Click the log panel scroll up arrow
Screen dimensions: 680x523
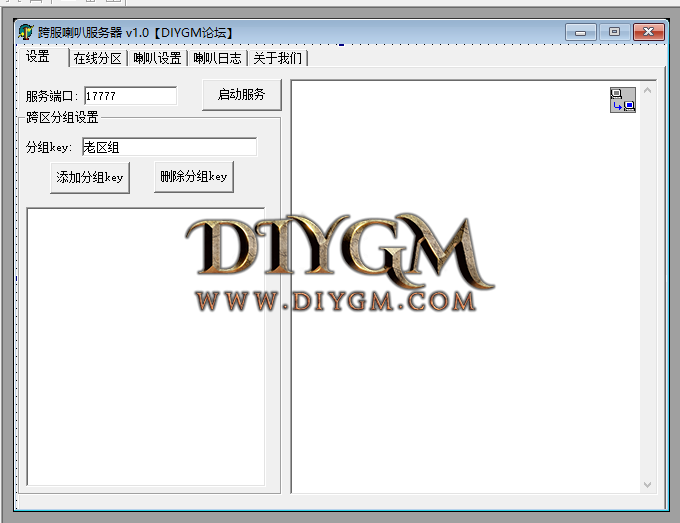[647, 91]
